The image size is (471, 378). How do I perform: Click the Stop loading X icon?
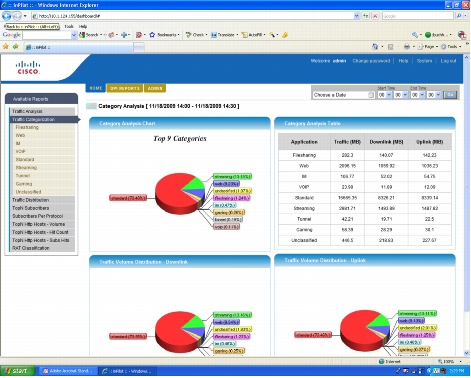375,16
